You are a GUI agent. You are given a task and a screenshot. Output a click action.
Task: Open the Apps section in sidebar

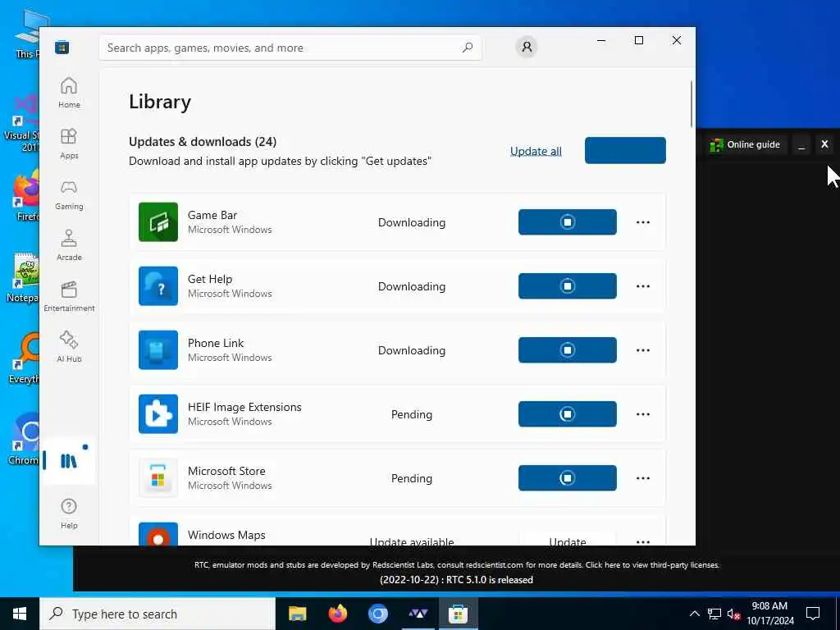pos(69,144)
